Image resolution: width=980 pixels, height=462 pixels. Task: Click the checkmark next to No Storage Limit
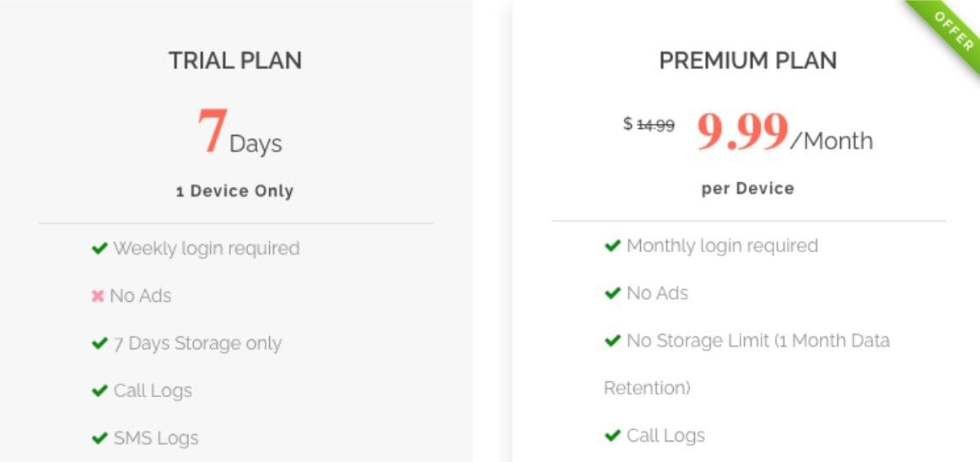[613, 341]
